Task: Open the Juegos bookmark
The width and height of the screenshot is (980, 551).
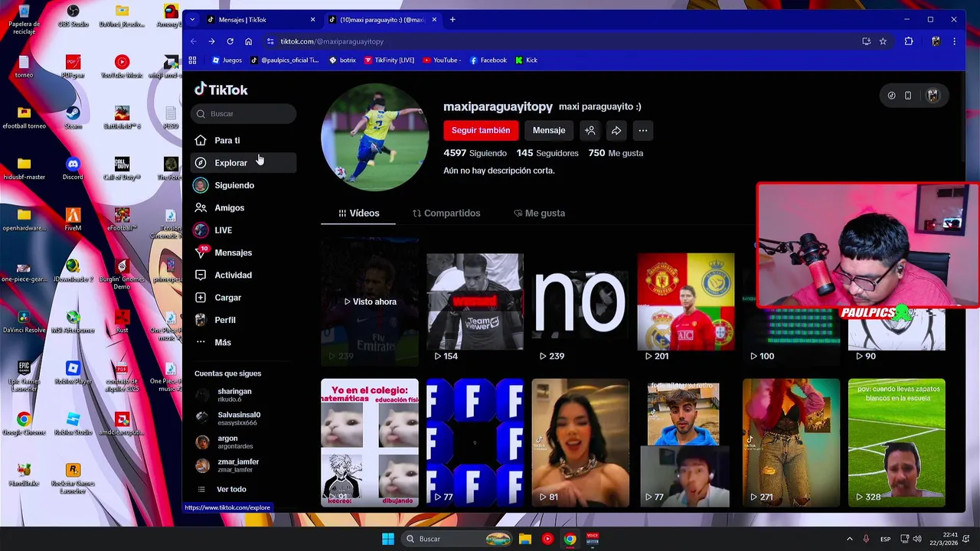Action: (227, 60)
